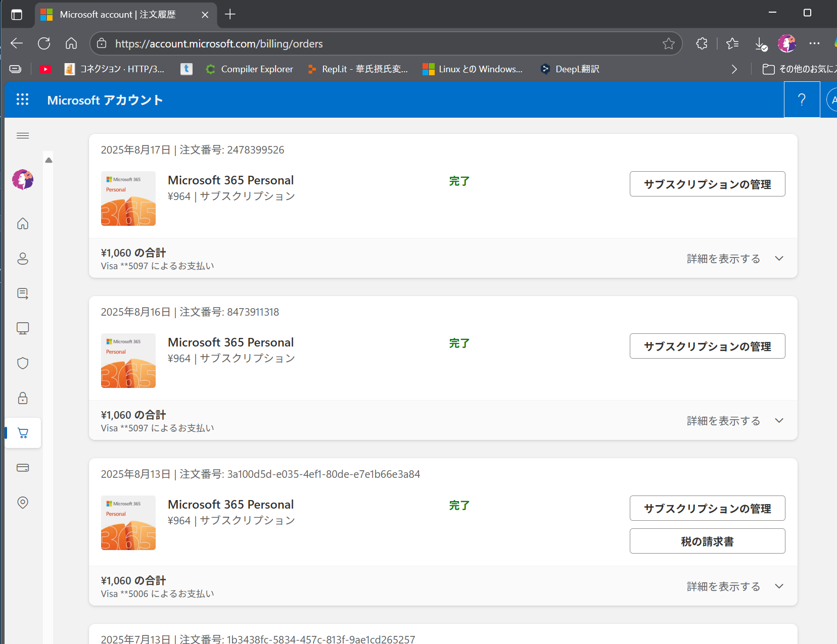
Task: Open Microsoft 365 Personal in order 8473911318
Action: point(230,342)
